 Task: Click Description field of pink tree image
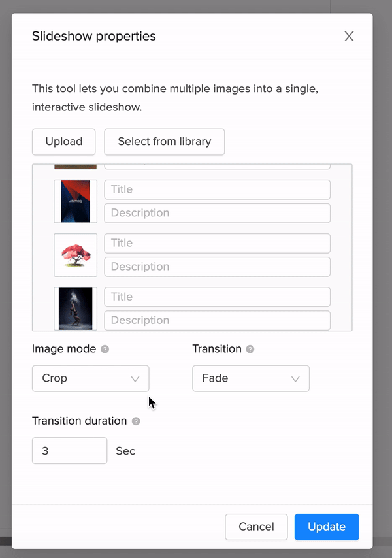click(217, 267)
